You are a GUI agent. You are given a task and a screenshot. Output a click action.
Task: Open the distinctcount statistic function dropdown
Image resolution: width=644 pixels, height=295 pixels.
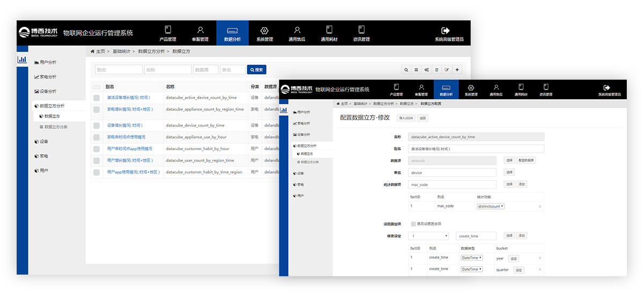coord(491,206)
